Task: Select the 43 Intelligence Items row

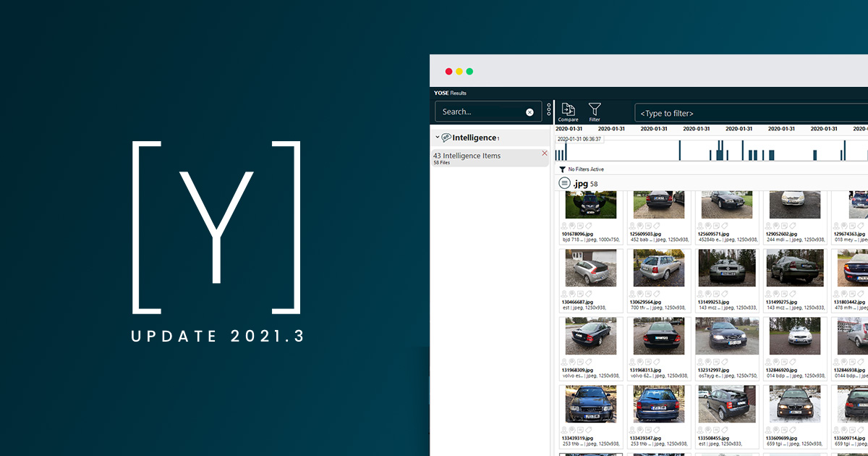Action: click(x=490, y=158)
